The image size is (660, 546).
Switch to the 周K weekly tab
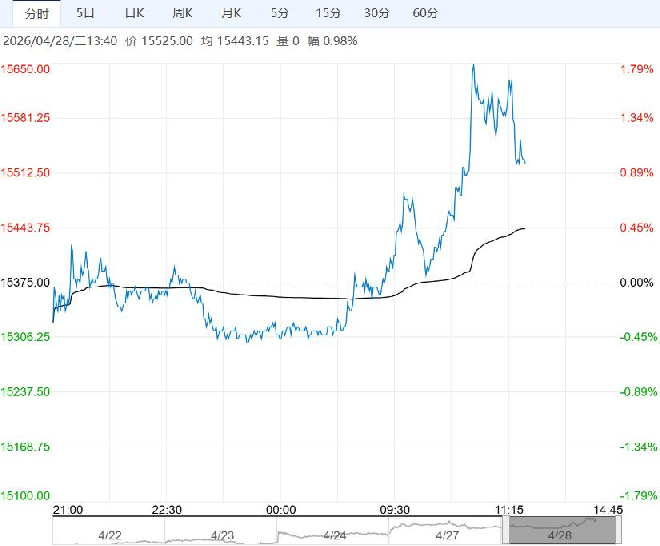(x=182, y=13)
